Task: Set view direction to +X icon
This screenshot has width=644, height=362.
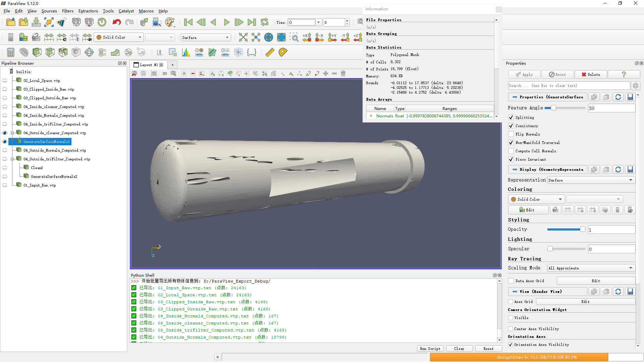Action: tap(307, 37)
